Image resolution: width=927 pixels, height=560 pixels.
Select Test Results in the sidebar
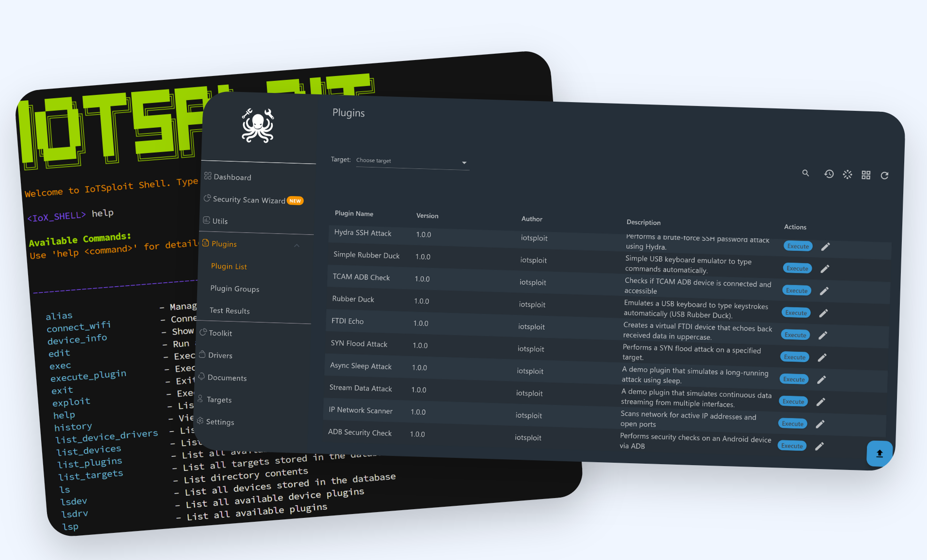pos(230,311)
